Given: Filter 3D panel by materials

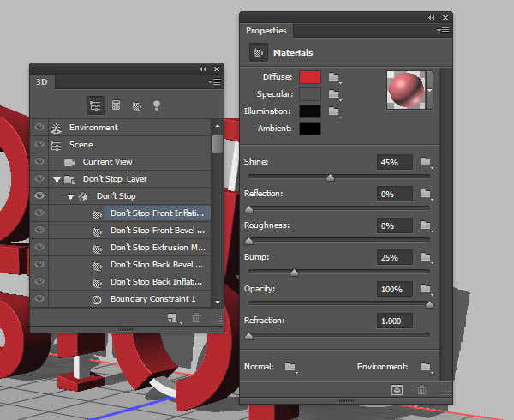Looking at the screenshot, I should pyautogui.click(x=136, y=105).
